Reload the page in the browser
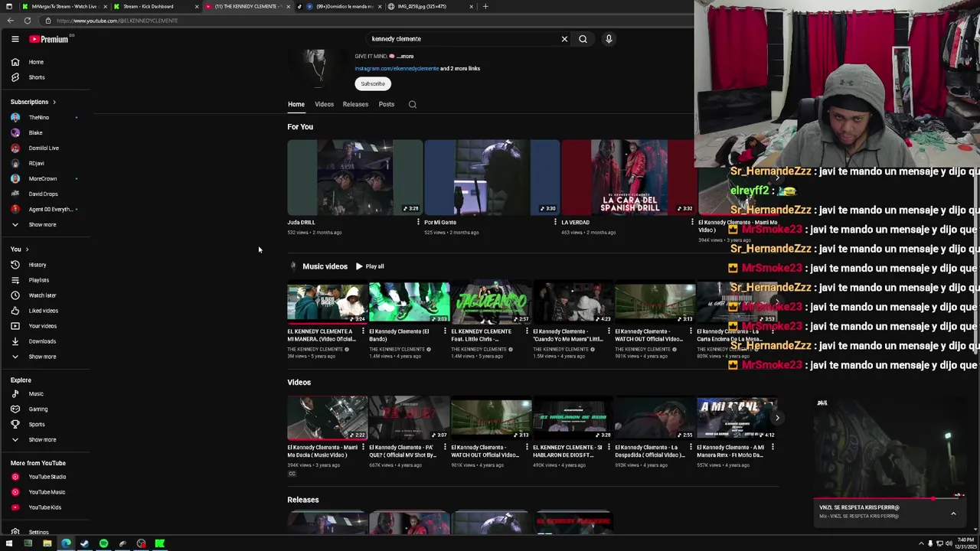The width and height of the screenshot is (980, 551). [27, 21]
